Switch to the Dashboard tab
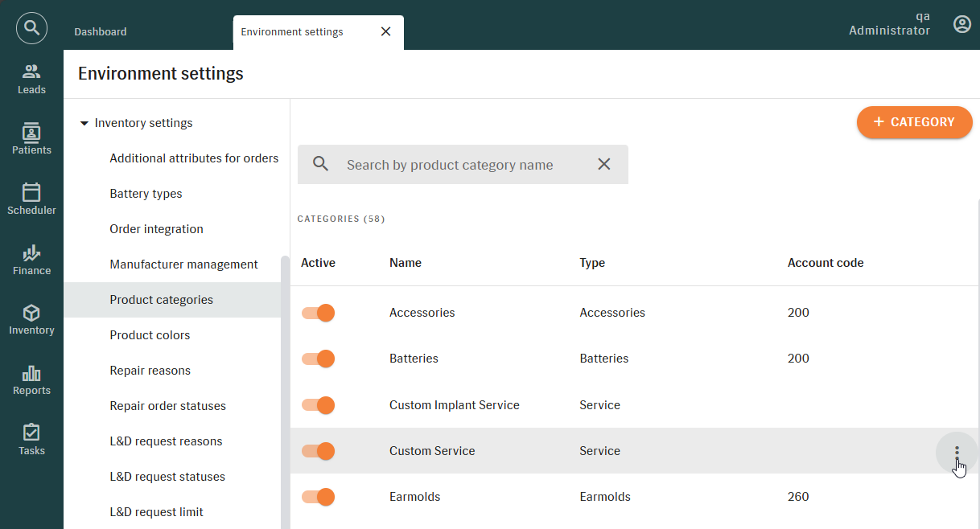Screen dimensions: 980x529 pyautogui.click(x=101, y=32)
